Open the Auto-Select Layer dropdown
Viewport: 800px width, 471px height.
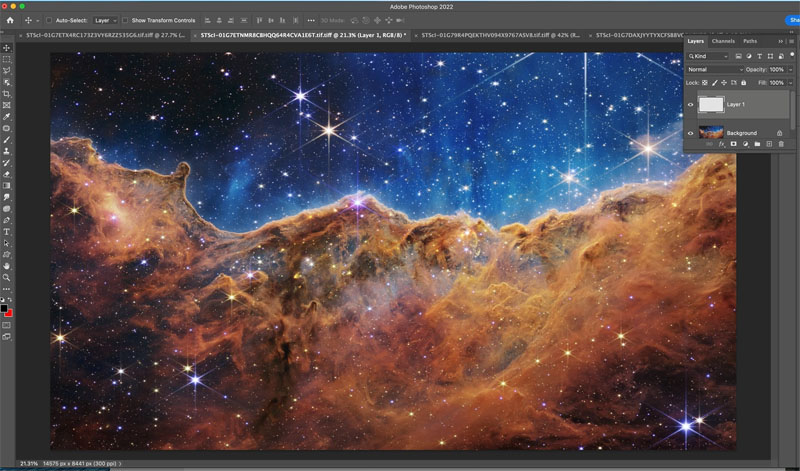(x=105, y=20)
